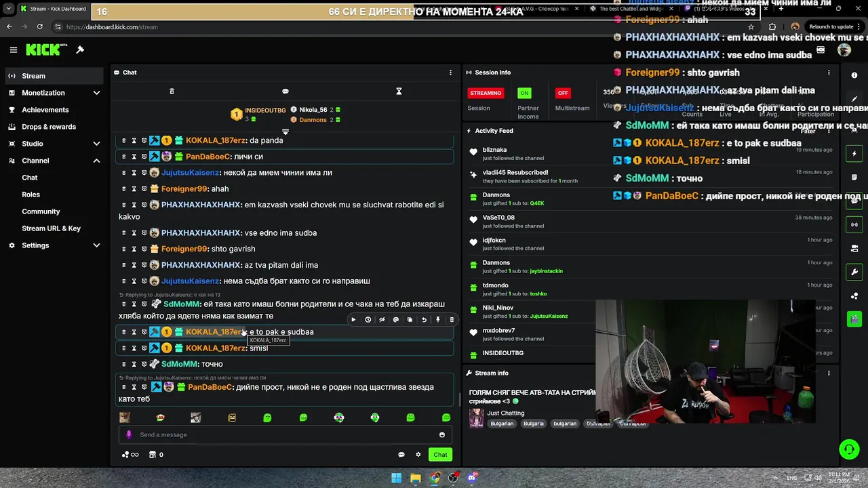
Task: Click the hourglass icon in chat header toolbar
Action: pos(399,91)
